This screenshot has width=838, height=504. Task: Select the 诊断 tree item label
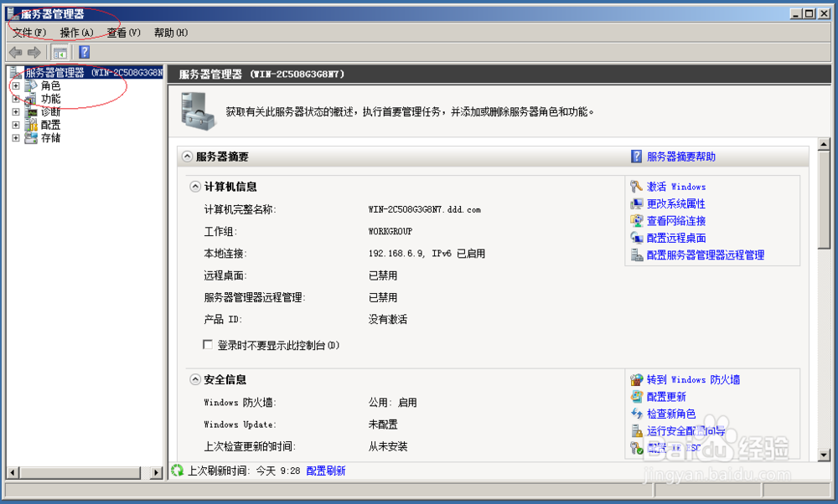pyautogui.click(x=51, y=112)
